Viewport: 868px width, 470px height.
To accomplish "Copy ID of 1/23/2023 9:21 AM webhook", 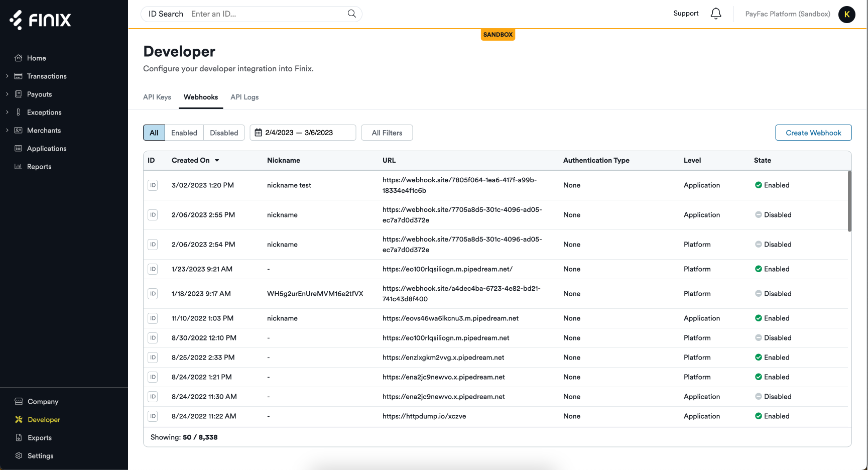I will (153, 269).
